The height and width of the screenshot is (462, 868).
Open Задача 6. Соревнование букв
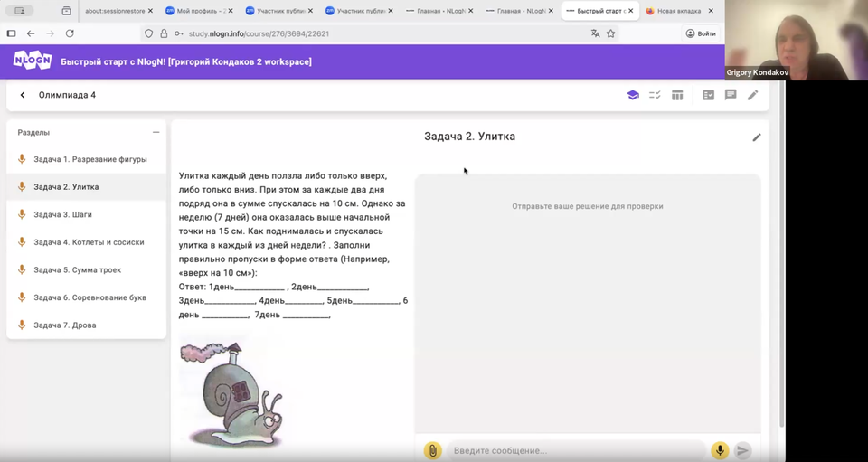87,297
